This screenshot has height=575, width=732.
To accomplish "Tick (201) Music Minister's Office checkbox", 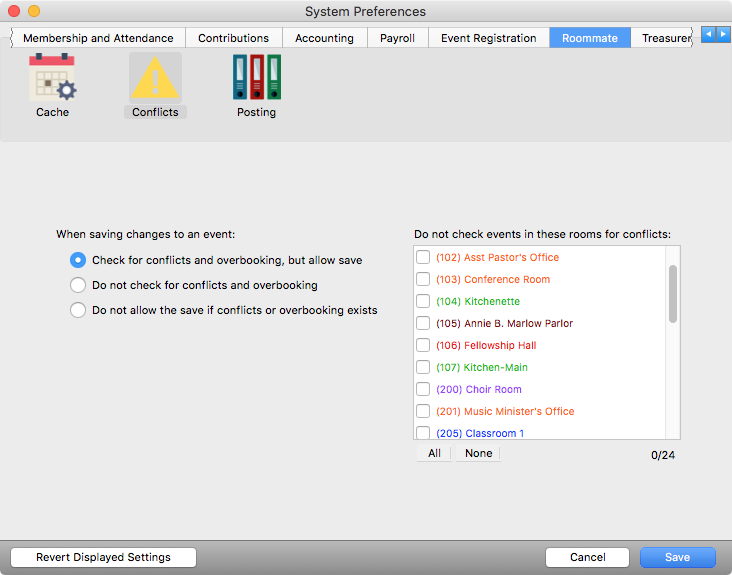I will pyautogui.click(x=423, y=411).
